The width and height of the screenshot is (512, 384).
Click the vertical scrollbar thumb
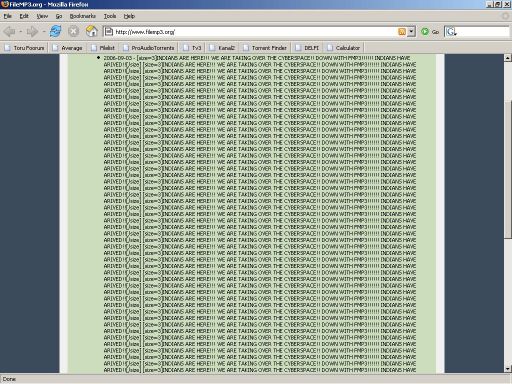(x=508, y=169)
